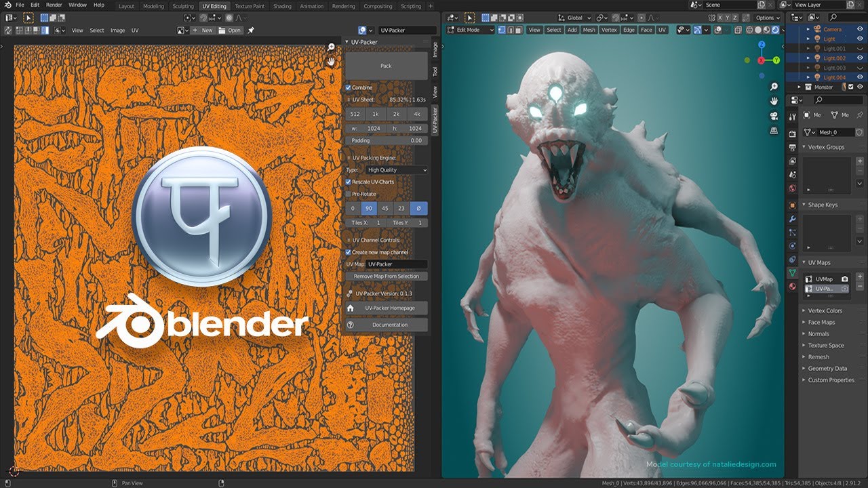Click the zoom magnifier icon in 3D viewport
This screenshot has width=868, height=488.
(x=774, y=87)
